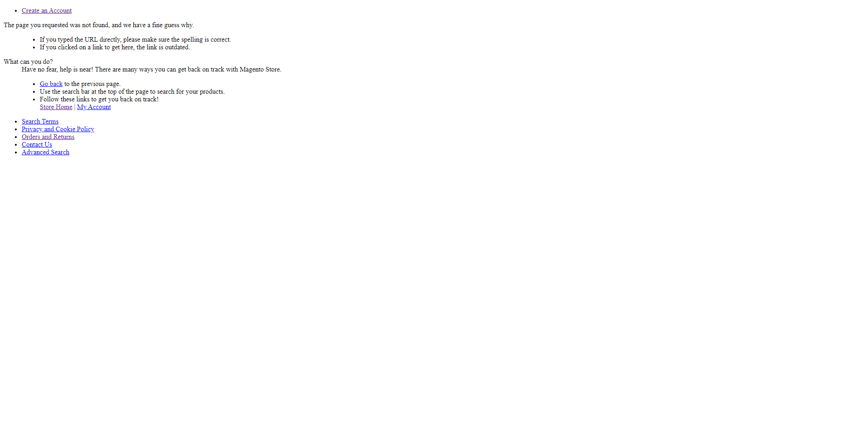The height and width of the screenshot is (424, 868).
Task: Go to the My Account link
Action: click(x=94, y=107)
